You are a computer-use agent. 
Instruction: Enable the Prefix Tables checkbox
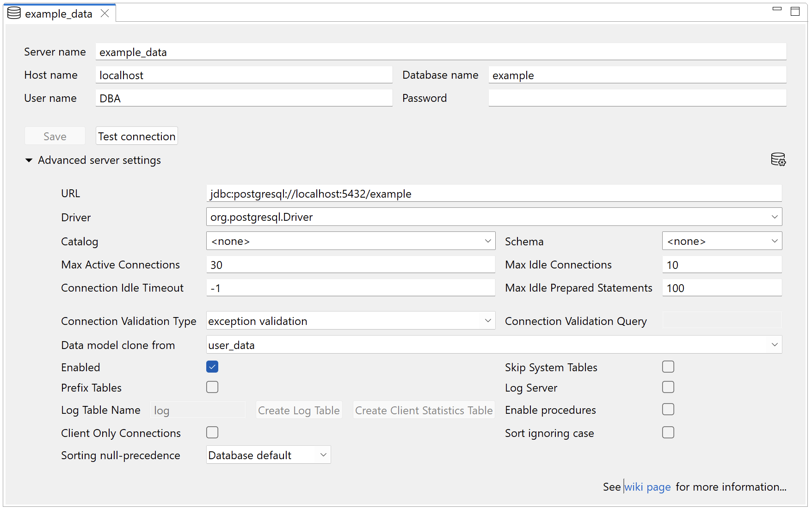(212, 387)
